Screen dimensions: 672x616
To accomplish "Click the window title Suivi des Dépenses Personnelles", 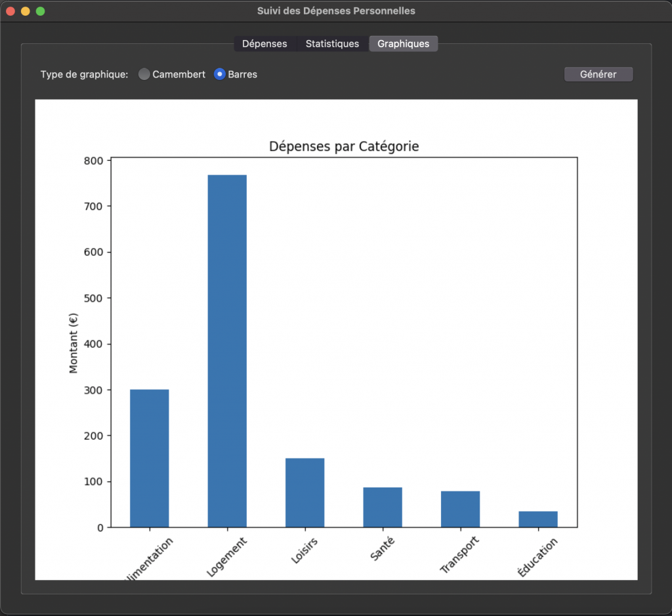I will point(336,11).
